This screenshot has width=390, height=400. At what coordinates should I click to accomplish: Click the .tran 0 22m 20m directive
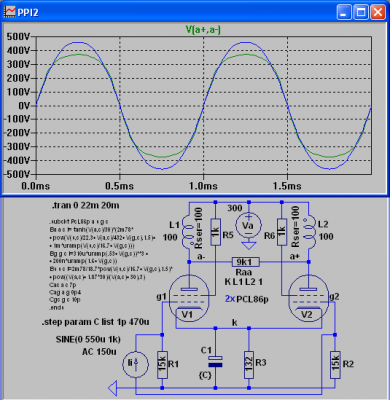85,206
